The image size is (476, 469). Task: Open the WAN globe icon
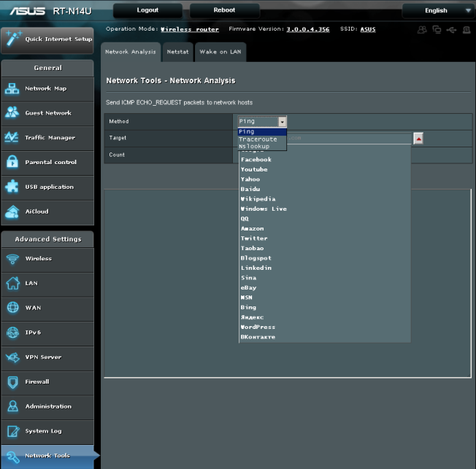(x=12, y=308)
